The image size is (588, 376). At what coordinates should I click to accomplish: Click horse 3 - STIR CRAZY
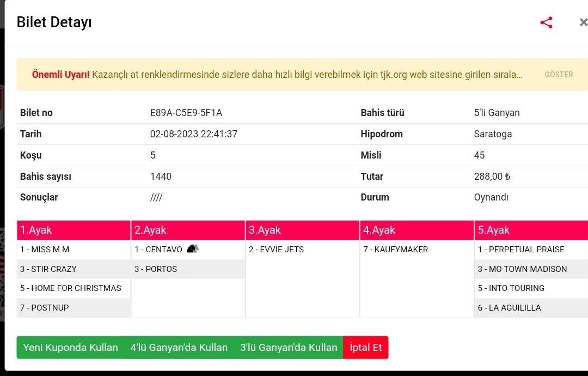[x=48, y=269]
